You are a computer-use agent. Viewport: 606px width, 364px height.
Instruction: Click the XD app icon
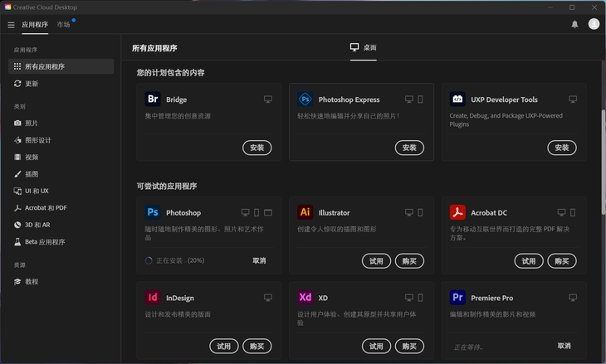(305, 297)
